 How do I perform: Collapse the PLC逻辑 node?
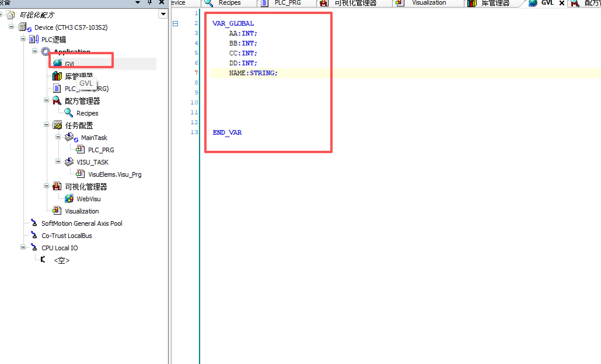[x=23, y=39]
